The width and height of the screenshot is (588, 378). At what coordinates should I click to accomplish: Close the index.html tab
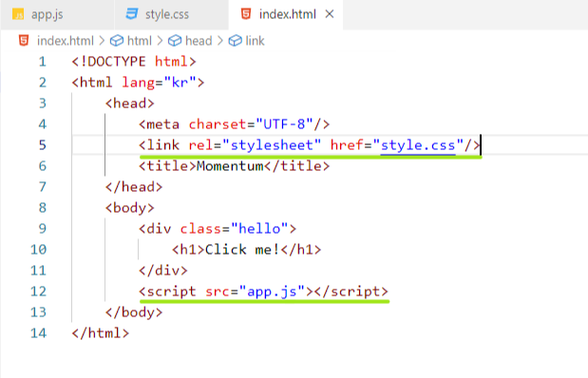(x=330, y=14)
